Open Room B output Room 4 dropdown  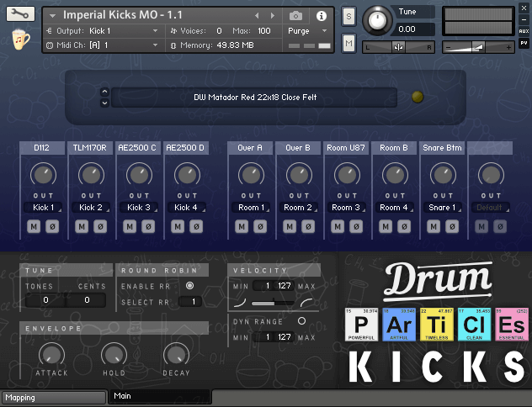pyautogui.click(x=395, y=208)
